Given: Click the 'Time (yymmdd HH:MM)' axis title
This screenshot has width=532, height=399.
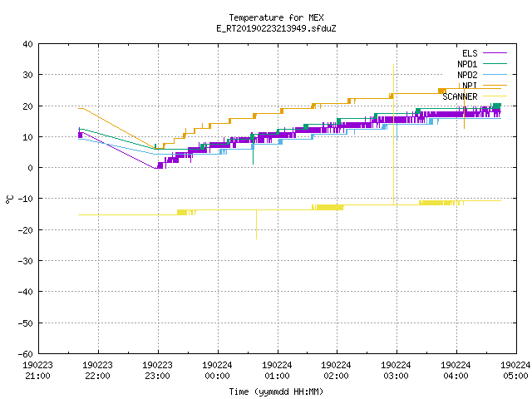Looking at the screenshot, I should click(276, 392).
